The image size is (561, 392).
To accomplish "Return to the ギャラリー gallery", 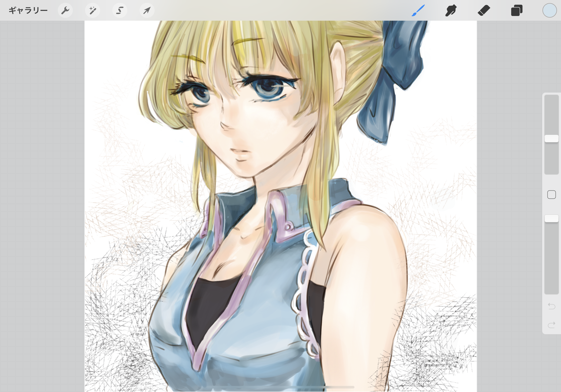I will [x=28, y=10].
